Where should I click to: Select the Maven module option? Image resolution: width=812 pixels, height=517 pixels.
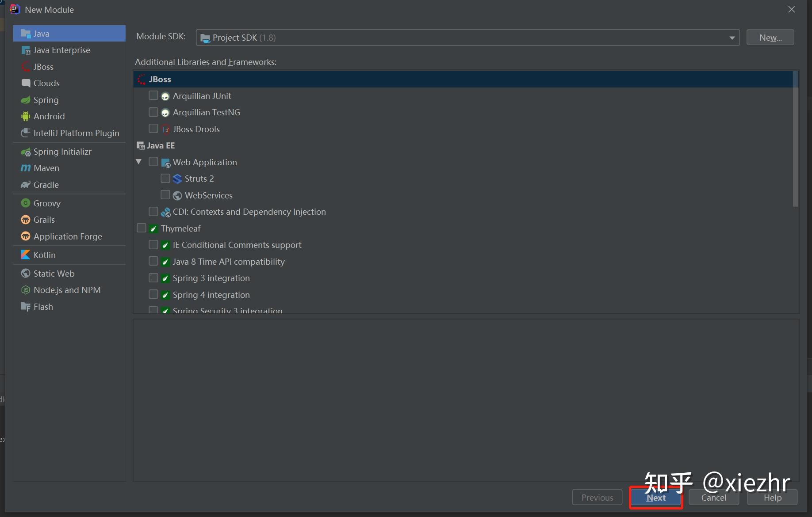(45, 168)
